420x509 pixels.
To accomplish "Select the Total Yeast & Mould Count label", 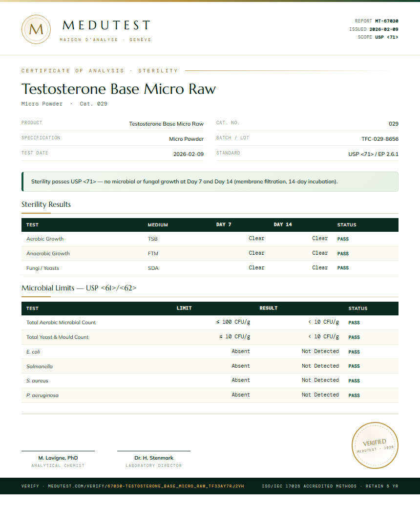I will [57, 337].
